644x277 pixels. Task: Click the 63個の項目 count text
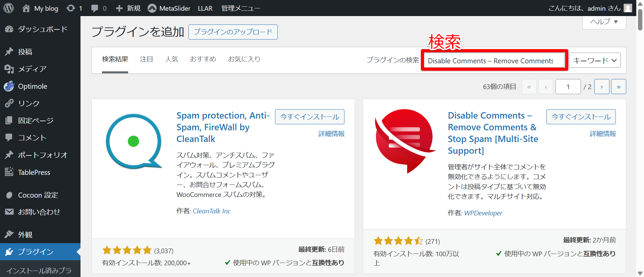click(499, 87)
